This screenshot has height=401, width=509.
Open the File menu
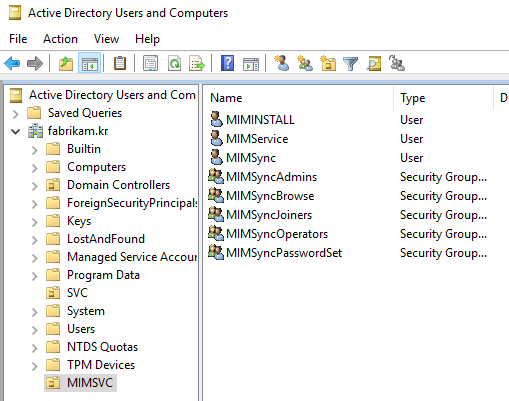tap(18, 39)
